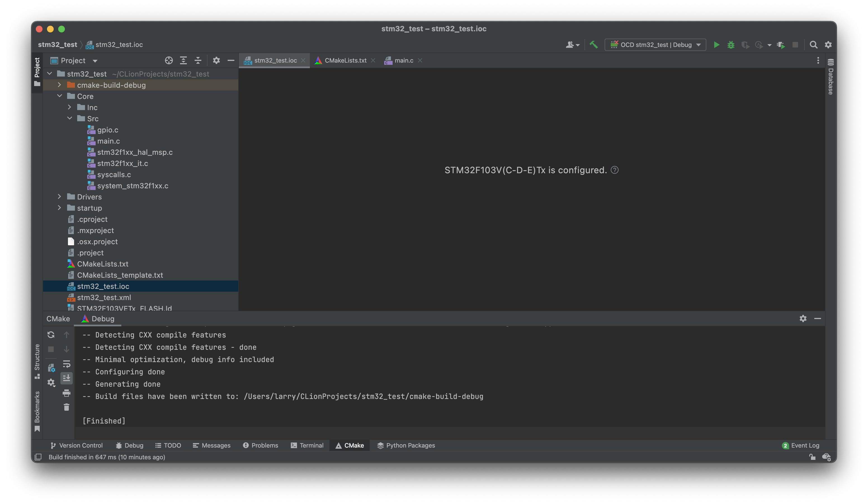
Task: Select the stm32_test.ioc editor tab
Action: pyautogui.click(x=275, y=61)
